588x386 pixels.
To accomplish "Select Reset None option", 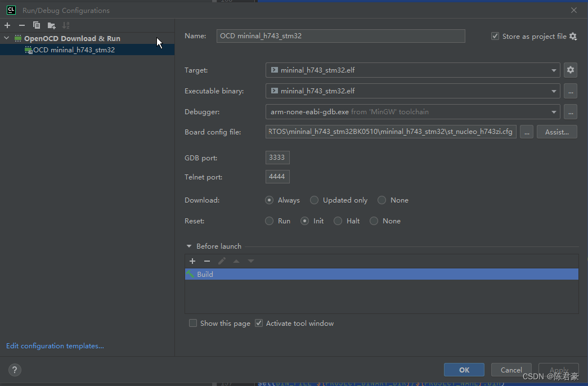I will (x=374, y=221).
